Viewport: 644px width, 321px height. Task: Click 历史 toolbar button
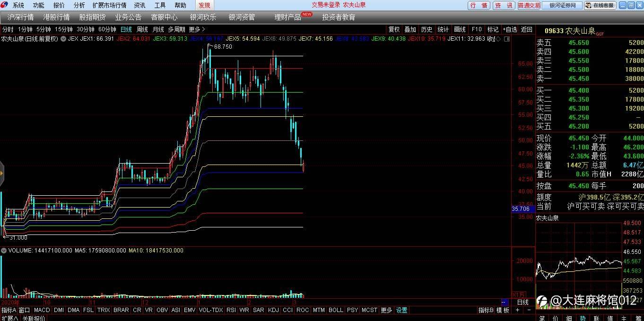coord(426,29)
